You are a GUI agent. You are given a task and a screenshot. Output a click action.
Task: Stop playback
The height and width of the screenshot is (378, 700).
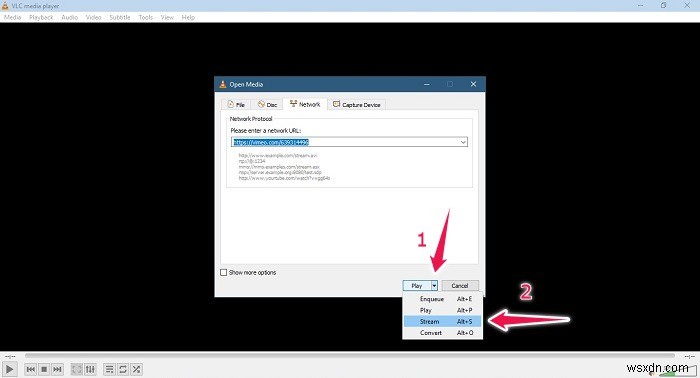tap(44, 369)
